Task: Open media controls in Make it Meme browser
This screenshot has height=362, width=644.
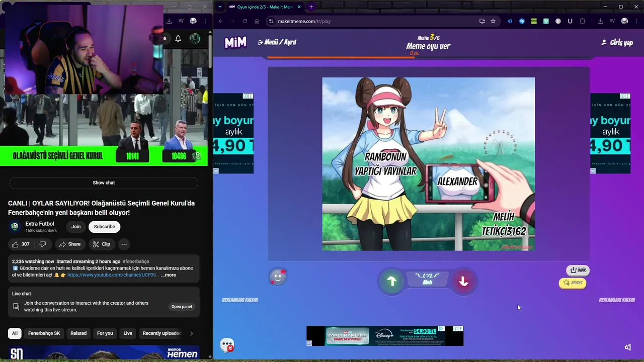Action: pos(612,21)
